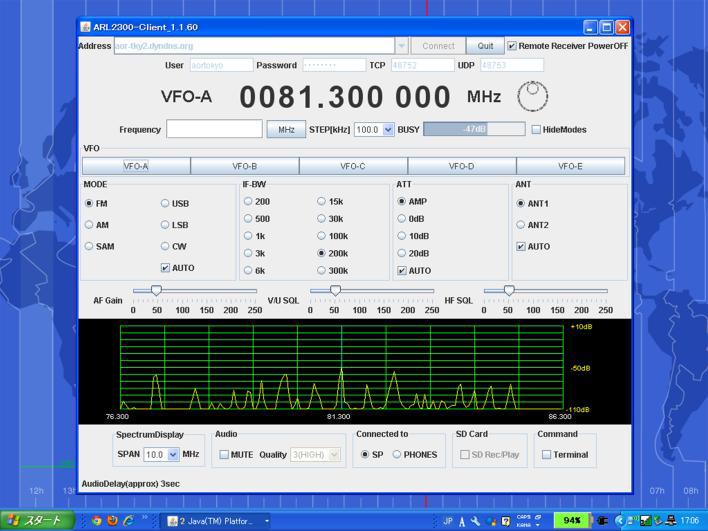This screenshot has height=531, width=708.
Task: Select the USB mode radio button
Action: coord(166,204)
